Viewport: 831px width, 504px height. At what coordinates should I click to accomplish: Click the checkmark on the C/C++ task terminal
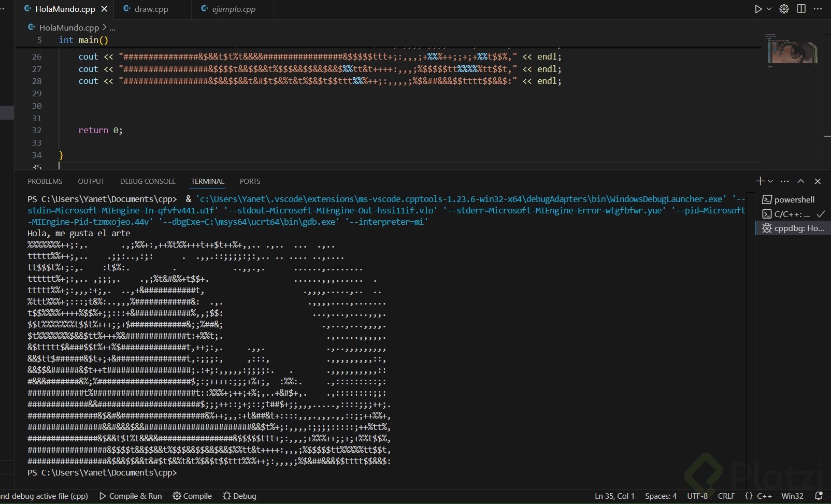click(x=821, y=214)
